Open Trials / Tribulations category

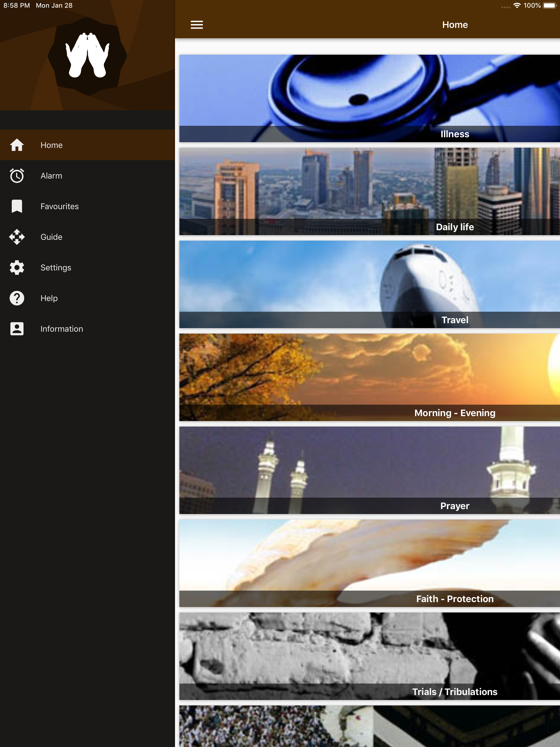click(x=369, y=656)
